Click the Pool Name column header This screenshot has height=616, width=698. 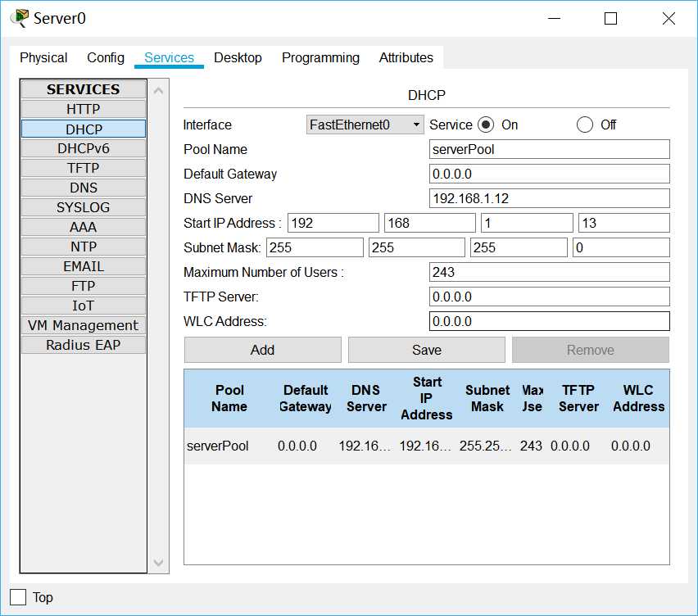pyautogui.click(x=229, y=398)
